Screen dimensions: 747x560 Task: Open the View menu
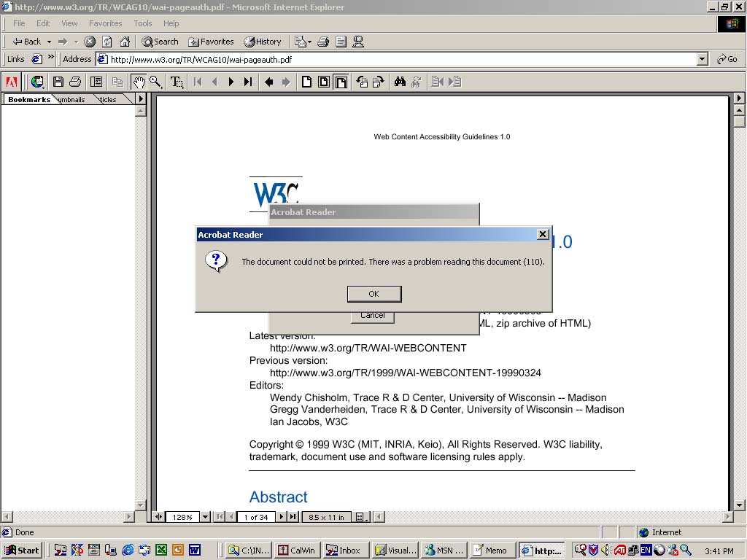click(x=69, y=23)
